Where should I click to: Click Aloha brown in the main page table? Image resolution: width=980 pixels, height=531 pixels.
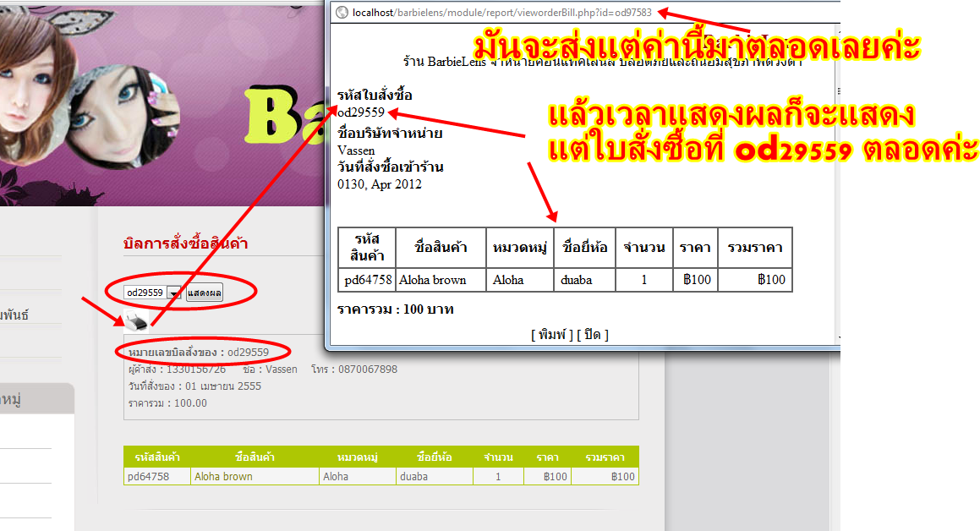pyautogui.click(x=223, y=477)
